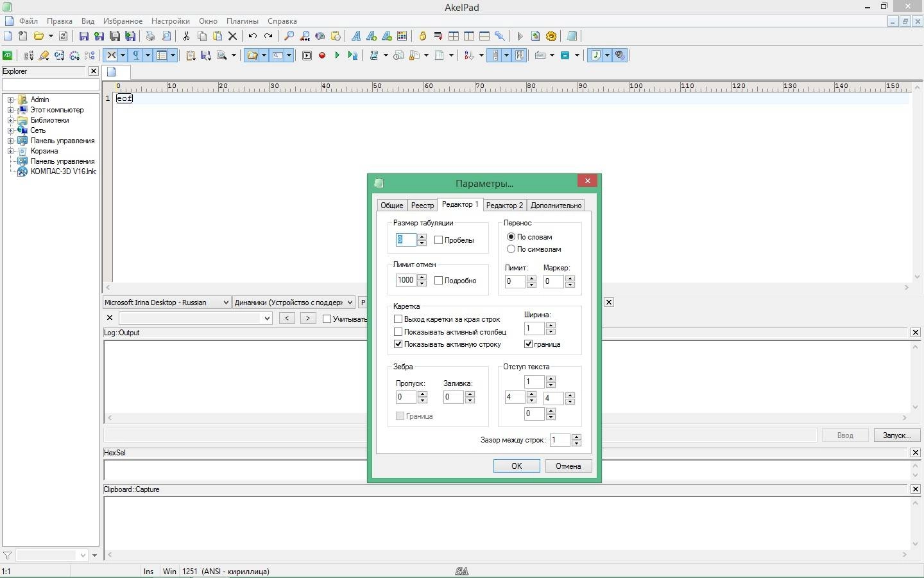
Task: Switch to the Реестр tab
Action: coord(422,206)
